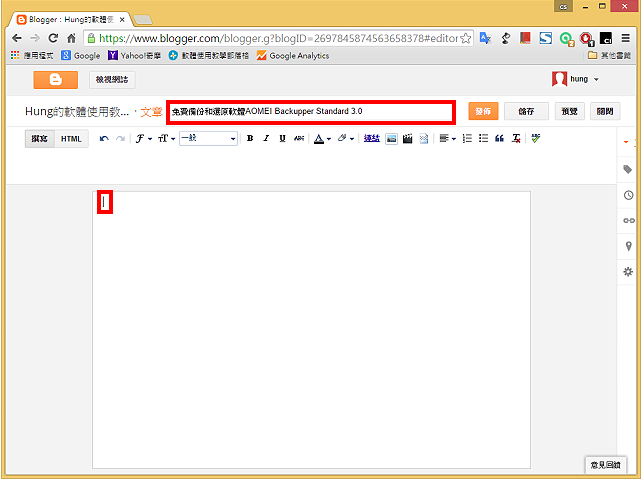Screen dimensions: 644x481
Task: Click the address bar URL
Action: [x=278, y=38]
